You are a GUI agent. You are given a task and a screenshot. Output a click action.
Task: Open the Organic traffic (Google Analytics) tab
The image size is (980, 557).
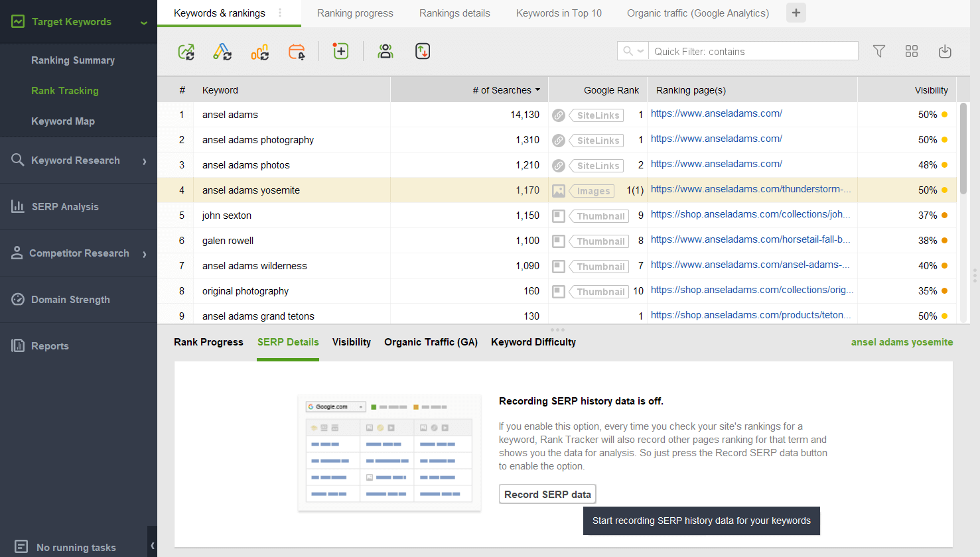coord(698,13)
